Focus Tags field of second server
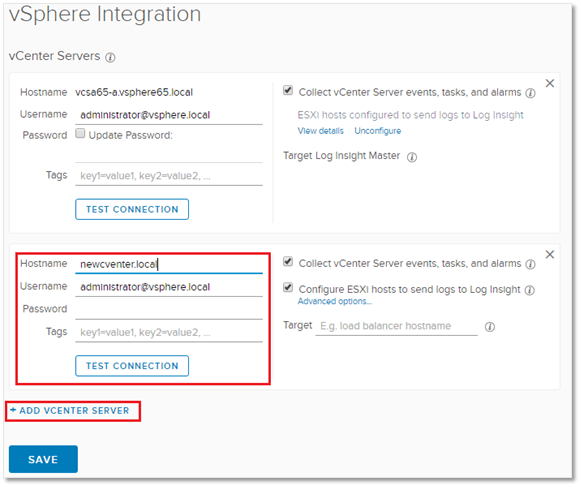Viewport: 581px width, 487px height. [x=169, y=332]
